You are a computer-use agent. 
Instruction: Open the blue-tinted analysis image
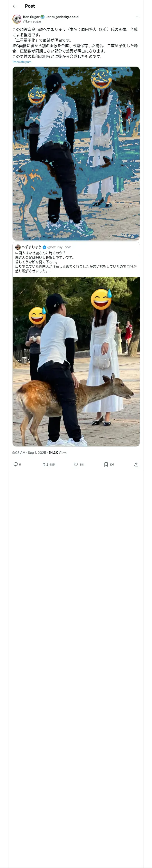pyautogui.click(x=76, y=153)
